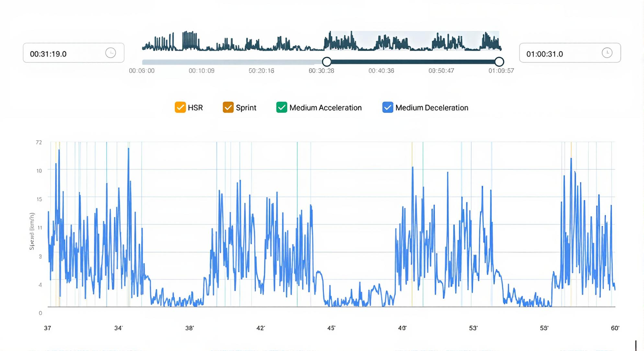The image size is (644, 351).
Task: Click the clock icon in end time field
Action: coord(607,53)
